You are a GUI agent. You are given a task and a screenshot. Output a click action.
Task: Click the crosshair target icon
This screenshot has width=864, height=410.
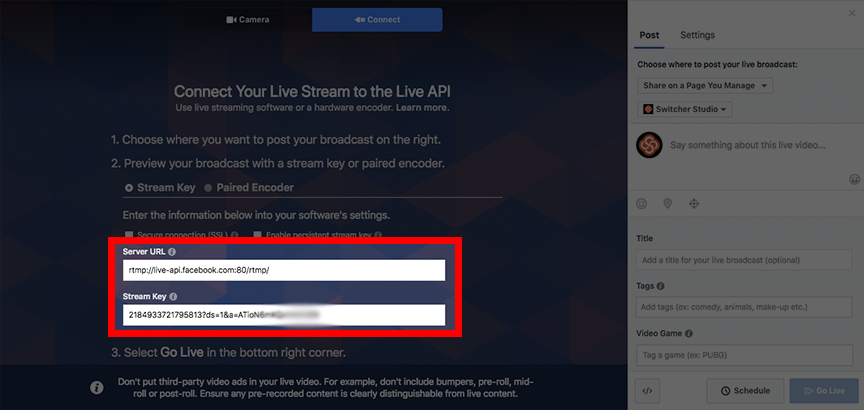tap(694, 204)
